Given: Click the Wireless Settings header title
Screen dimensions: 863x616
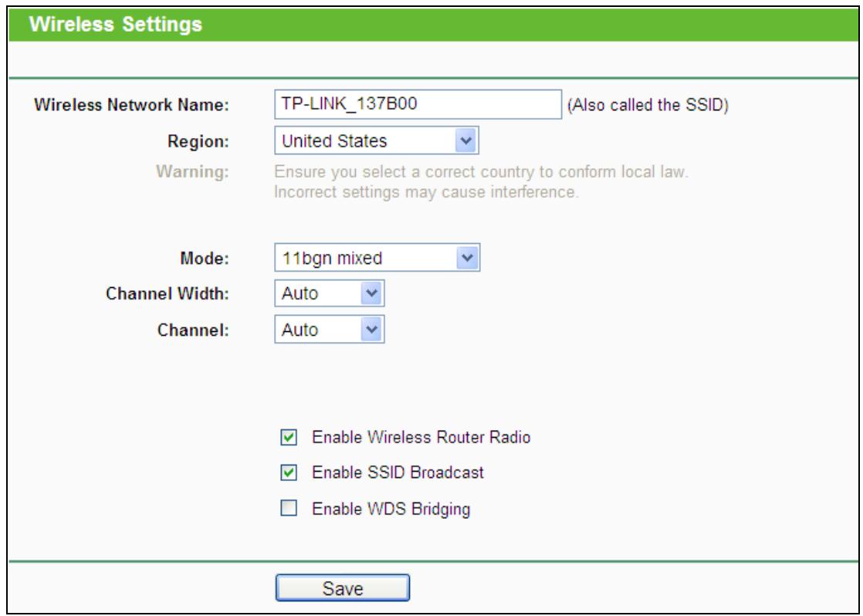Looking at the screenshot, I should [116, 24].
